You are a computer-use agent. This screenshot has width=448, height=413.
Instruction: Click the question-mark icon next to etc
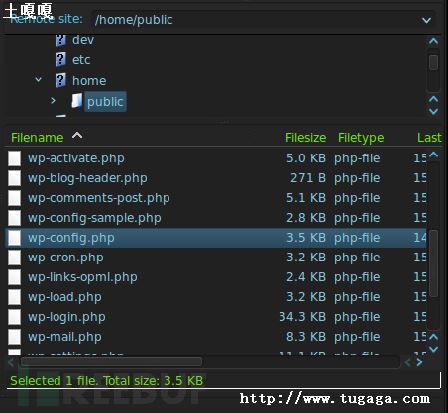click(x=60, y=60)
